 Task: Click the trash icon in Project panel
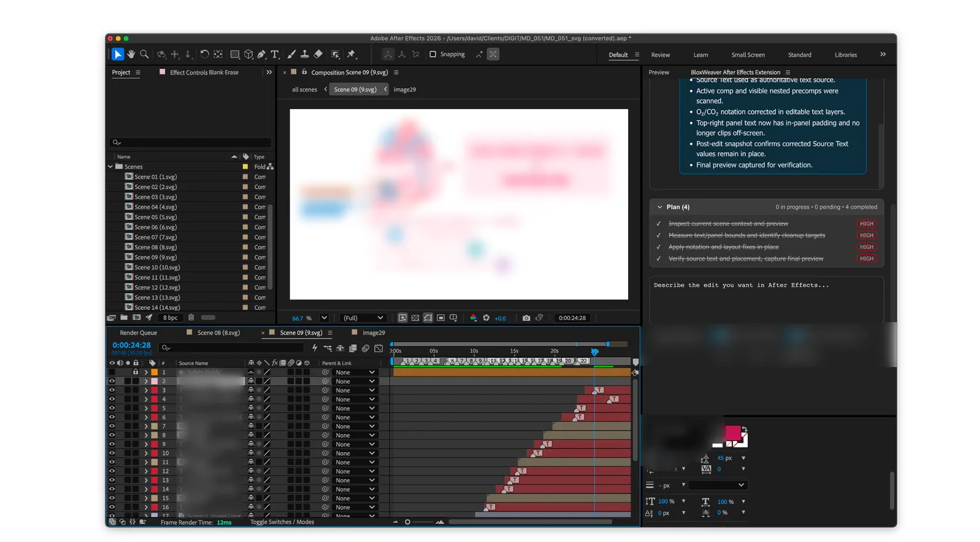pos(191,318)
